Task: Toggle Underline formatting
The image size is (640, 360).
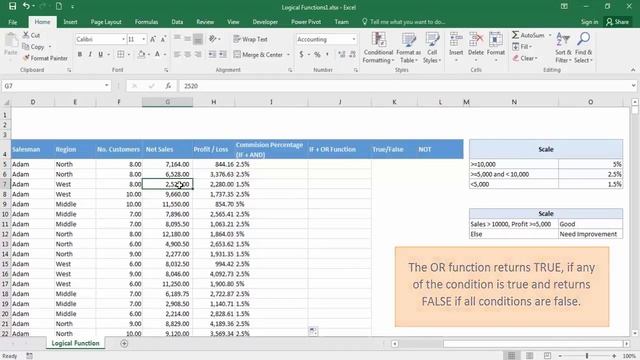Action: (x=100, y=54)
